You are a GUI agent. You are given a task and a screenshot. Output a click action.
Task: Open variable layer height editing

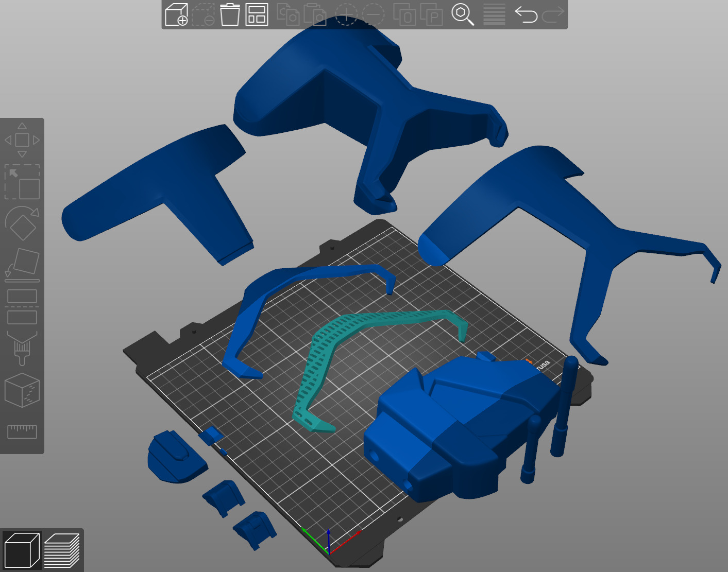[494, 14]
